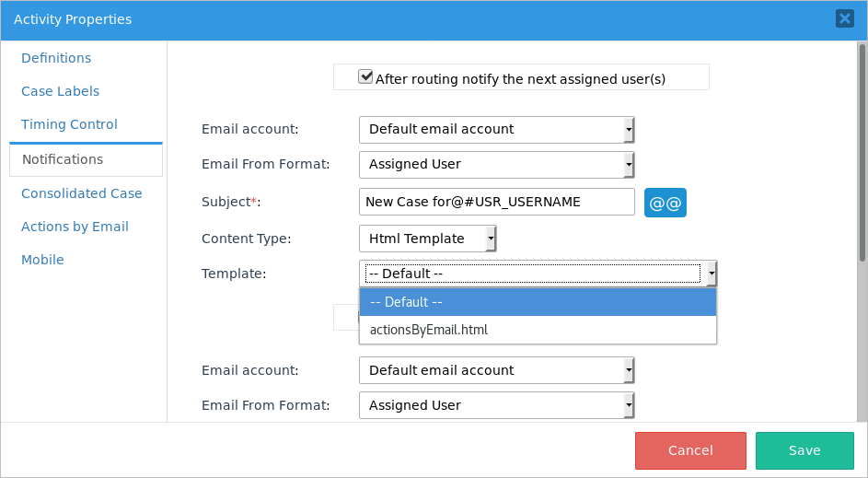Expand the Content Type dropdown
868x478 pixels.
pos(428,239)
